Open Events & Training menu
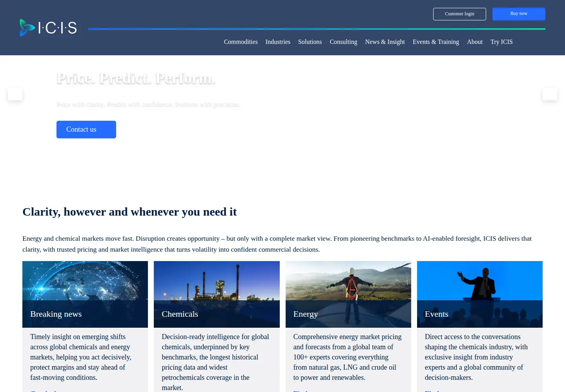The image size is (565, 392). 436,42
